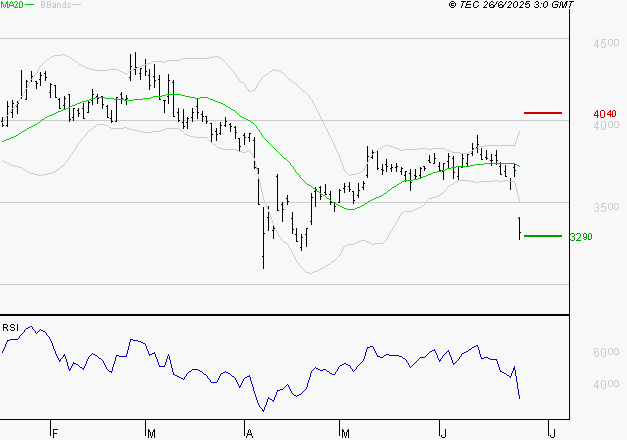
Task: Select the July 'J' time axis marker
Action: click(x=552, y=433)
